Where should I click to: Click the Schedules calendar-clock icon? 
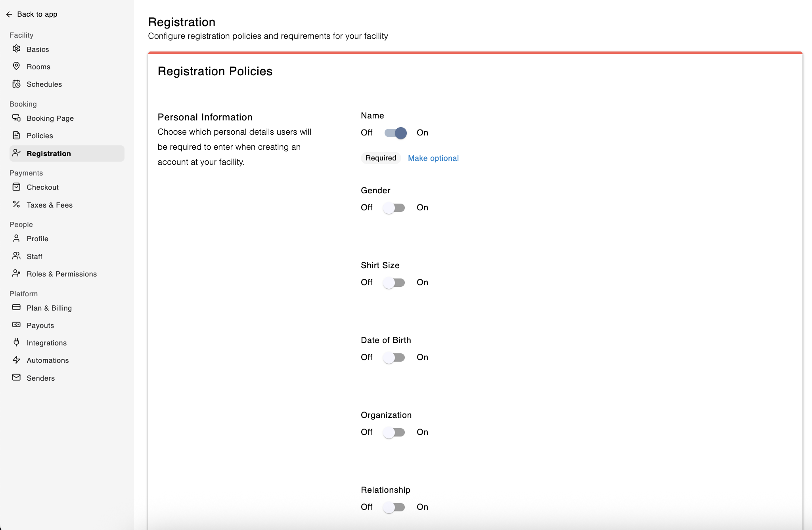16,84
